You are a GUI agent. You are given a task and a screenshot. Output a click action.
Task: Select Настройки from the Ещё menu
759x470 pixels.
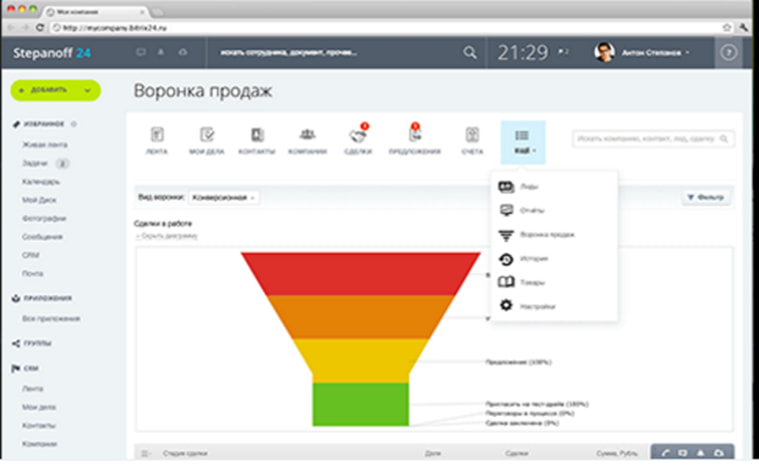pos(554,306)
